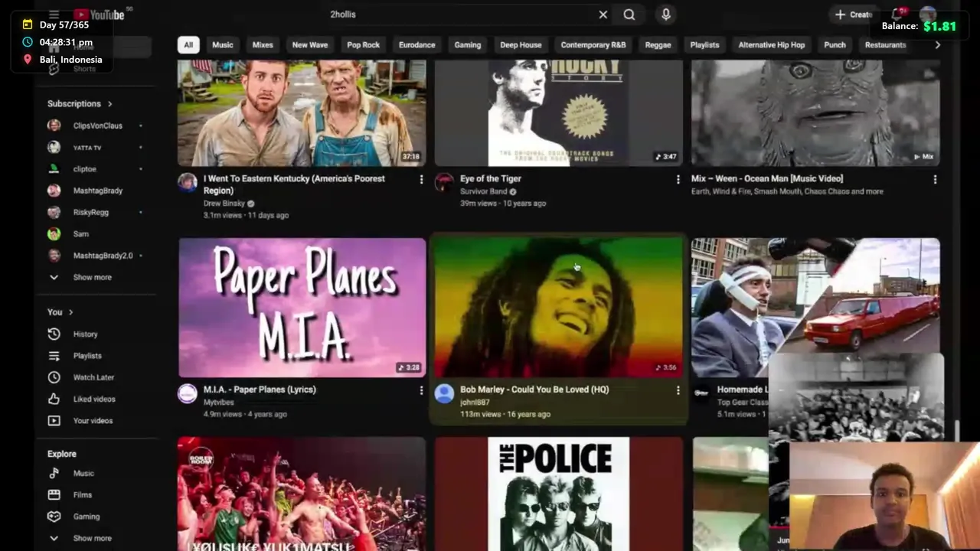Screen dimensions: 980x551
Task: Click Drew Binsky channel avatar
Action: pos(188,181)
